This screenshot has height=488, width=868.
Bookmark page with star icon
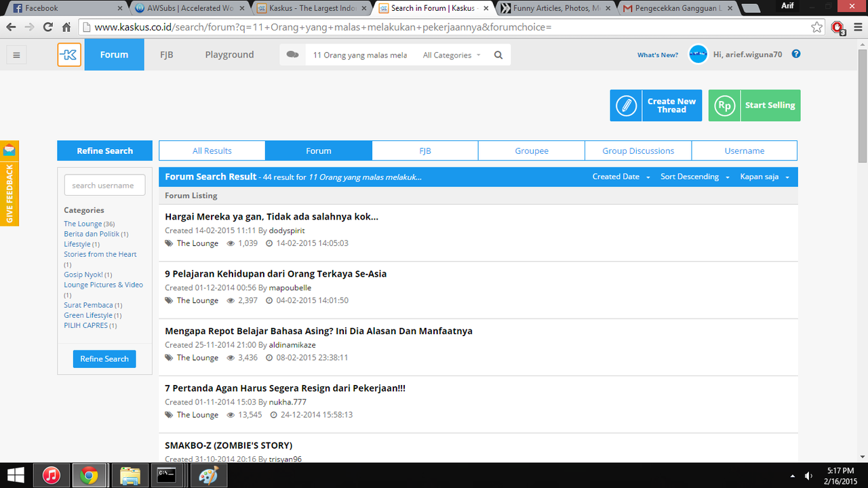click(x=817, y=27)
